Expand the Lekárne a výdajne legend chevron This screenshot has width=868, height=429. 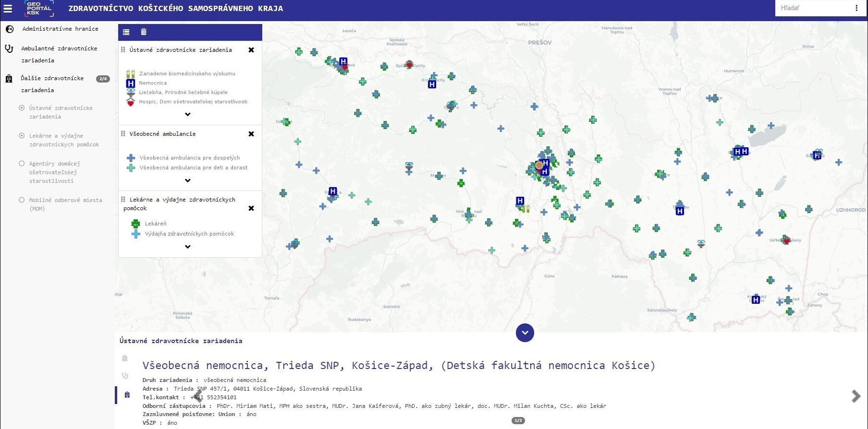pyautogui.click(x=188, y=247)
